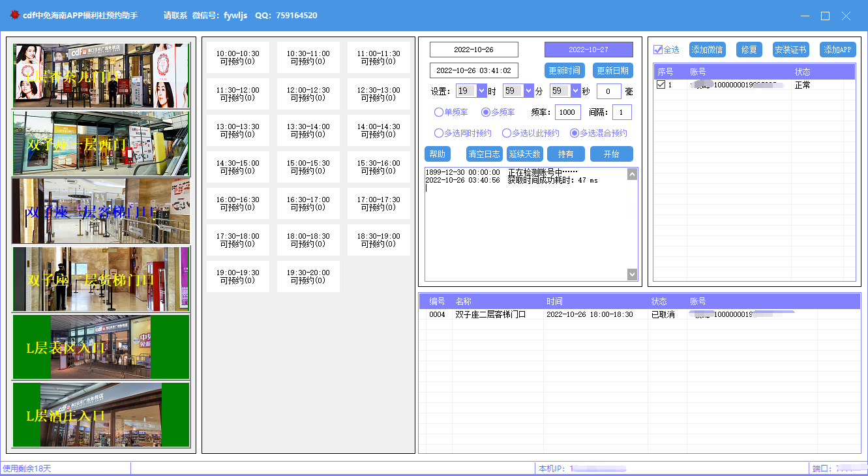Image resolution: width=868 pixels, height=476 pixels.
Task: Click the 正常 status cell in account row
Action: pos(803,85)
